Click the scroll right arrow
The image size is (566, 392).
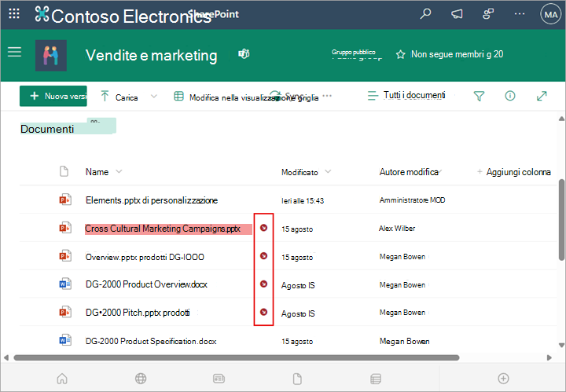click(x=549, y=357)
